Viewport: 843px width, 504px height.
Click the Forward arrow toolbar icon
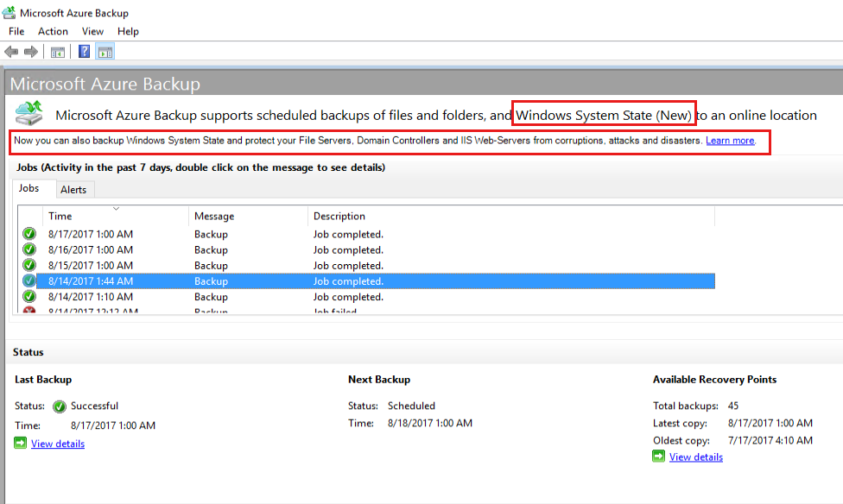(x=30, y=52)
